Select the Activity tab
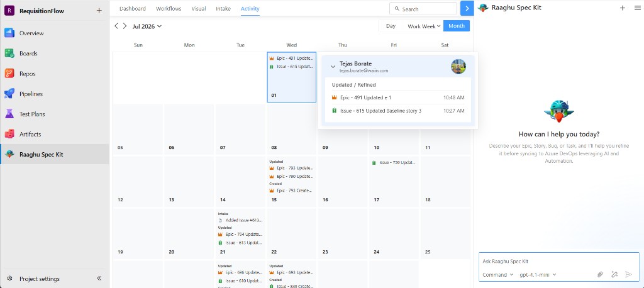This screenshot has width=644, height=288. pyautogui.click(x=250, y=9)
